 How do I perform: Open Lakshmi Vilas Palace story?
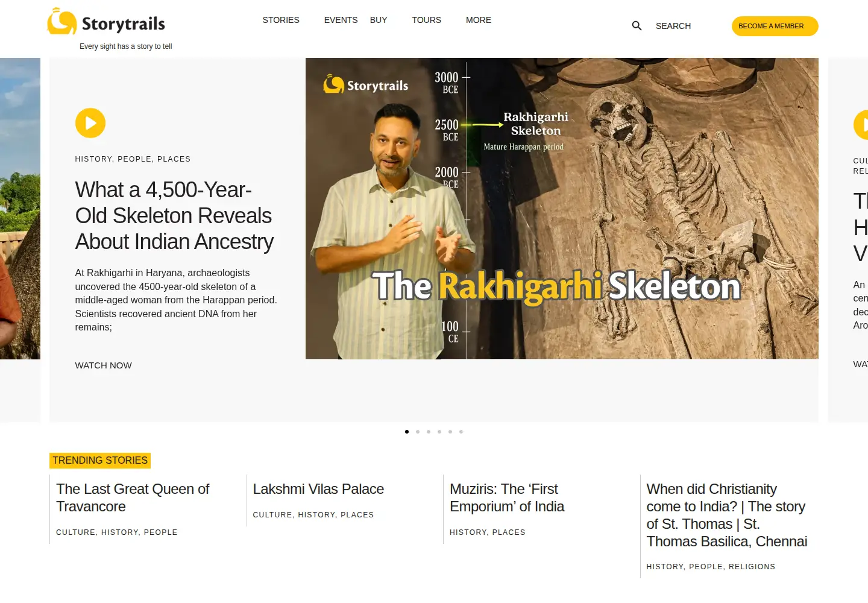[x=318, y=489]
